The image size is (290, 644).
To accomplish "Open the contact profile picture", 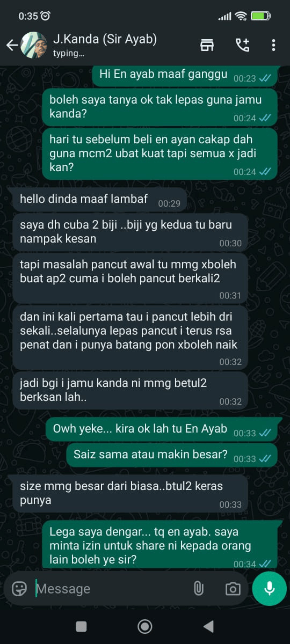I will coord(34,45).
